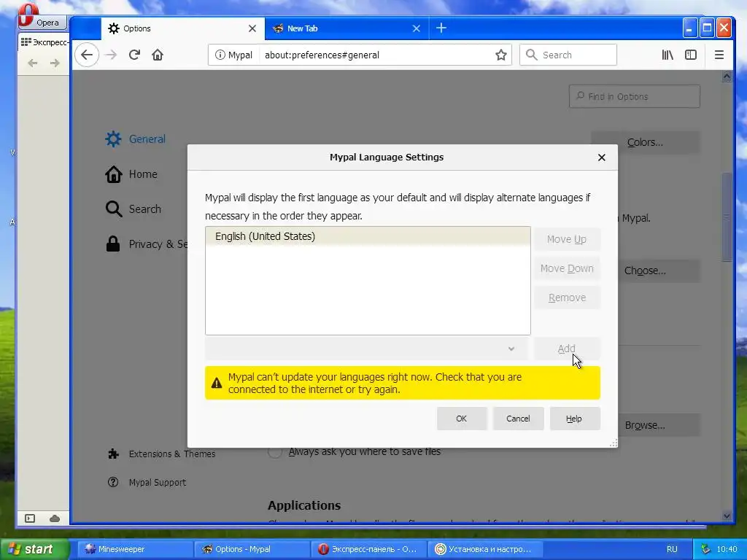This screenshot has width=747, height=560.
Task: Open the Home preferences category
Action: (x=131, y=174)
